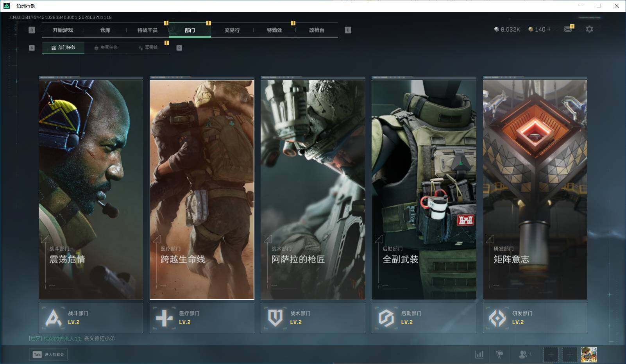Screen dimensions: 626x364
Task: Click the 医疗部门 cross emblem icon
Action: click(164, 318)
